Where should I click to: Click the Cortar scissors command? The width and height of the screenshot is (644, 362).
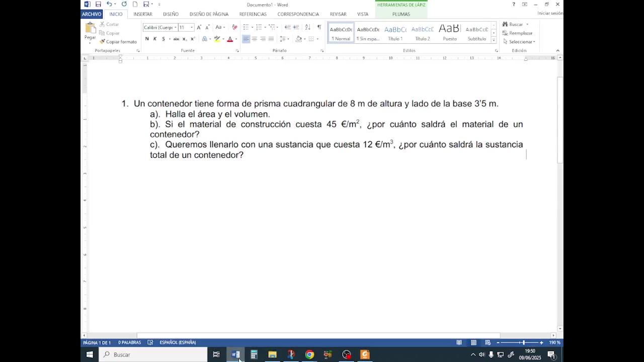[x=109, y=24]
